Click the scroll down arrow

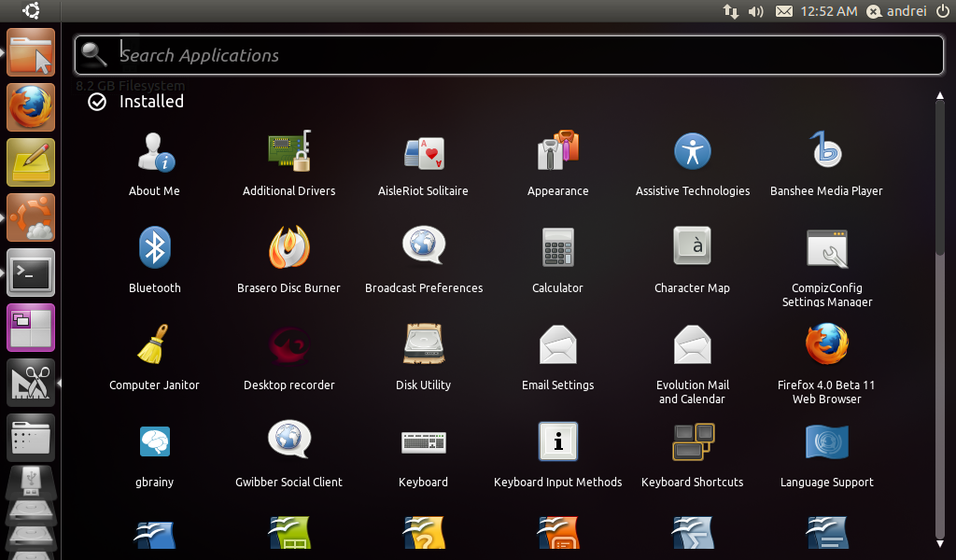pyautogui.click(x=939, y=543)
